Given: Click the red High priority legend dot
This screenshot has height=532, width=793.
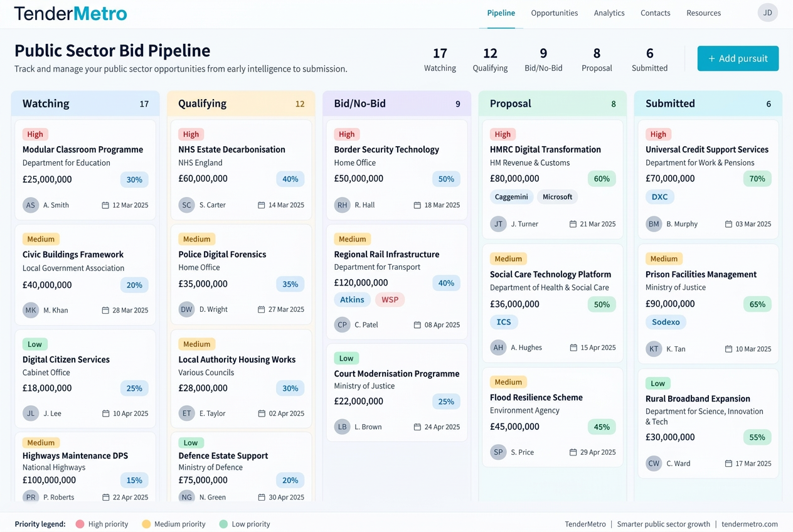Looking at the screenshot, I should [80, 524].
